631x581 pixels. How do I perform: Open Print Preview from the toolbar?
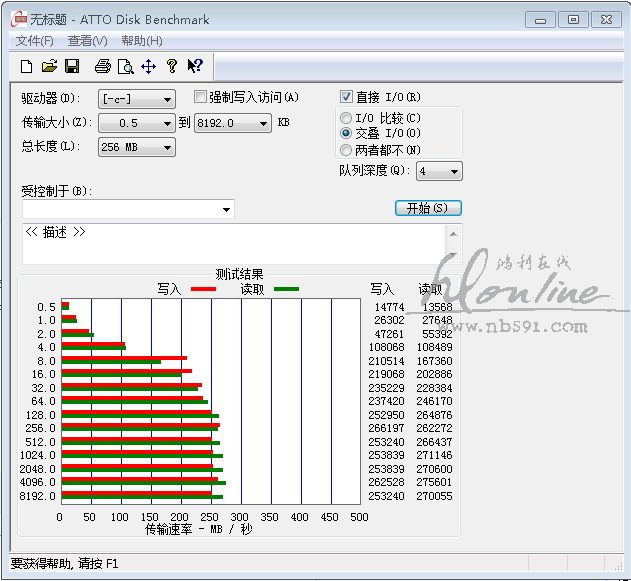(x=125, y=66)
